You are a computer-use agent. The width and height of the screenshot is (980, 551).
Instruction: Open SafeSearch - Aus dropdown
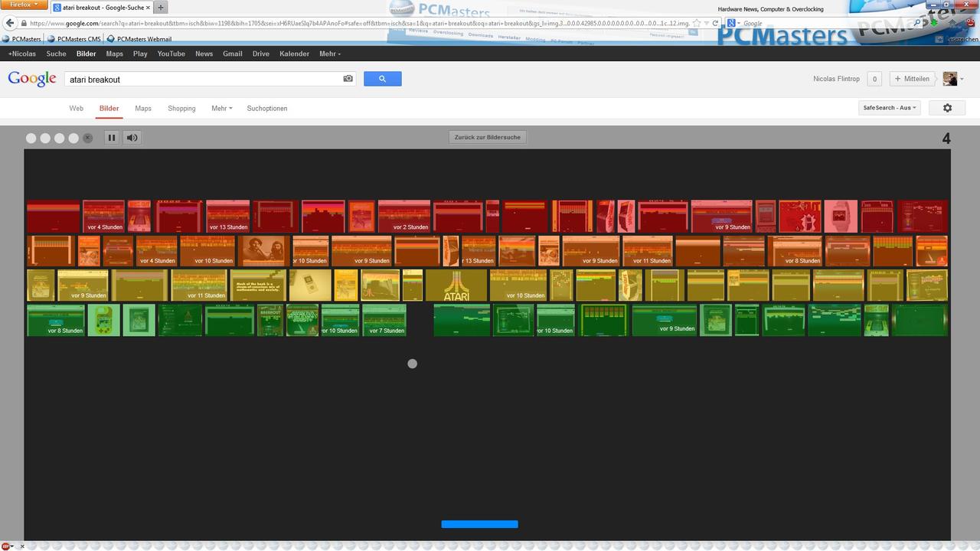[890, 108]
